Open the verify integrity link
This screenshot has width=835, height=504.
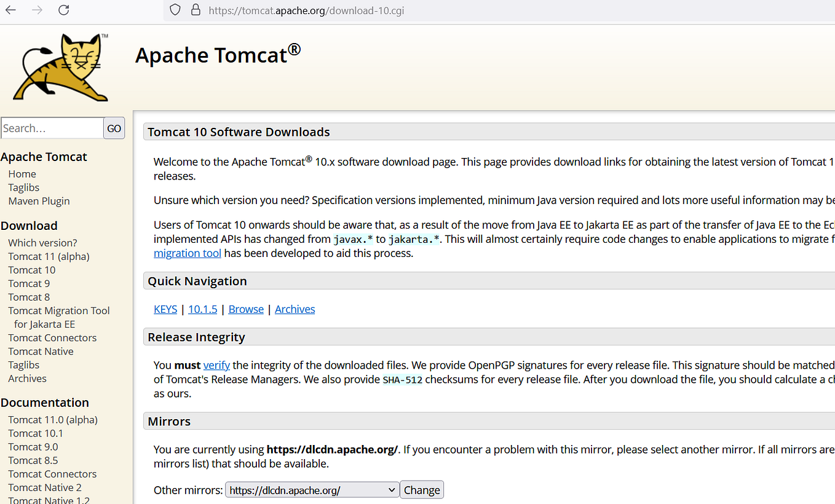pyautogui.click(x=216, y=365)
